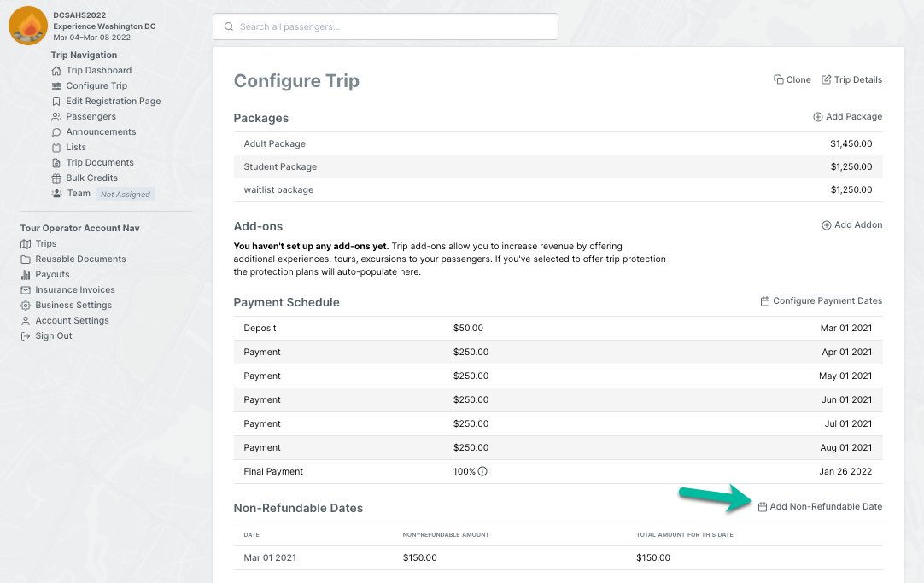Click the search magnifier icon
This screenshot has width=924, height=583.
pyautogui.click(x=228, y=26)
